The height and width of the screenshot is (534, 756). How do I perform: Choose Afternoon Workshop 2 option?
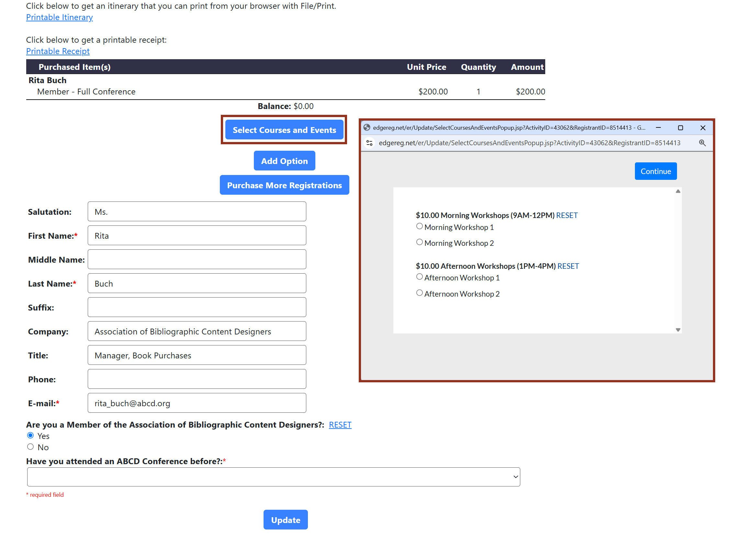[419, 293]
